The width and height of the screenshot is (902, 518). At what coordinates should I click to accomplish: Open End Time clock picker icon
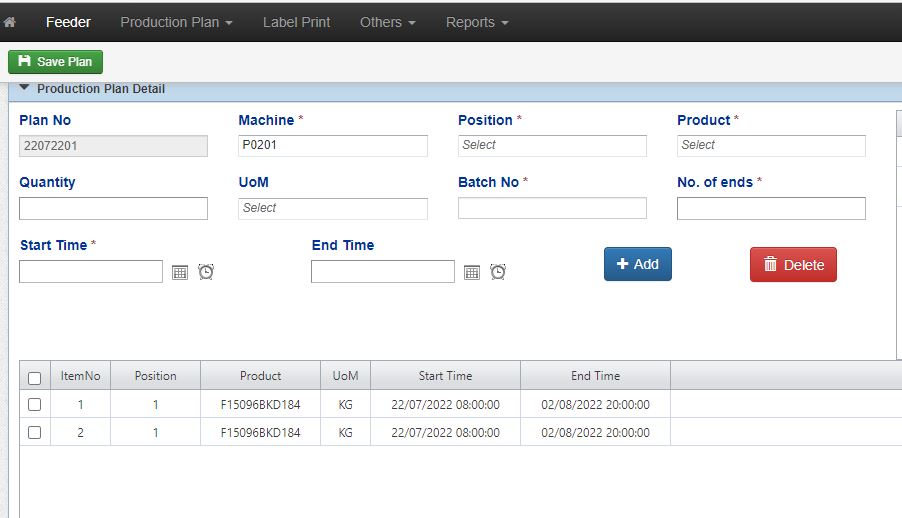pos(498,272)
